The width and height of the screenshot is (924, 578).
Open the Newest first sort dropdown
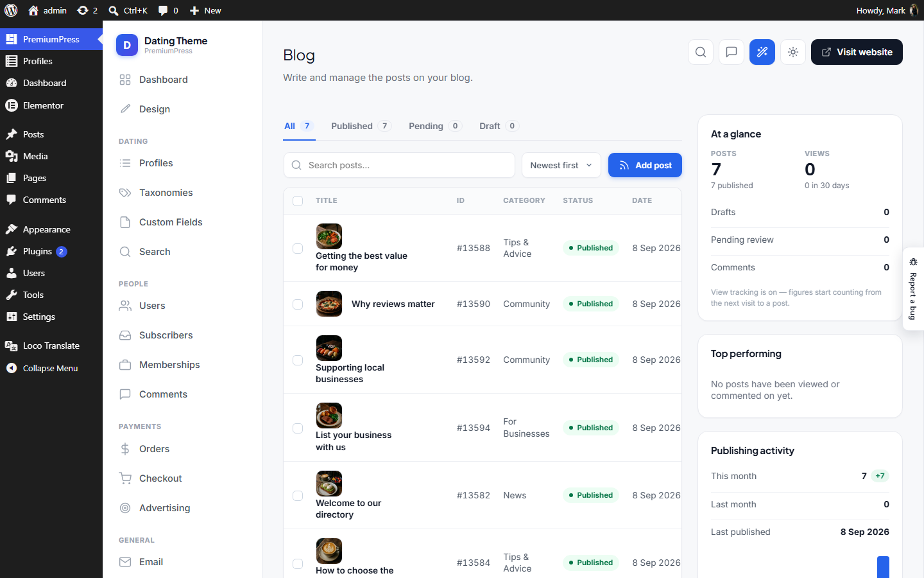[561, 165]
